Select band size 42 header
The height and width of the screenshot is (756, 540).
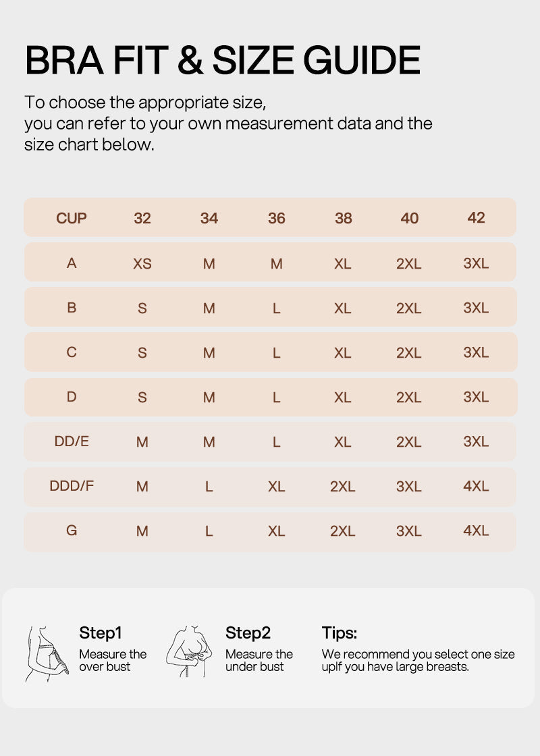click(476, 217)
